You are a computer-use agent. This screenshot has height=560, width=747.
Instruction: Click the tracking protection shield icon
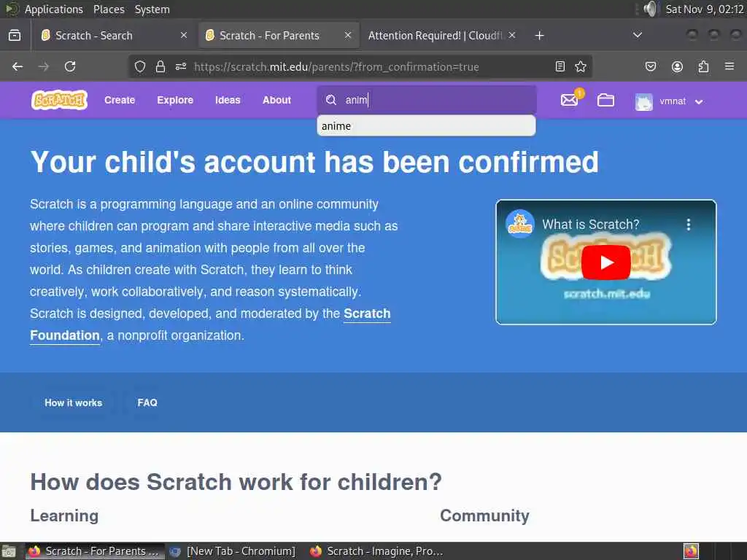click(x=139, y=66)
